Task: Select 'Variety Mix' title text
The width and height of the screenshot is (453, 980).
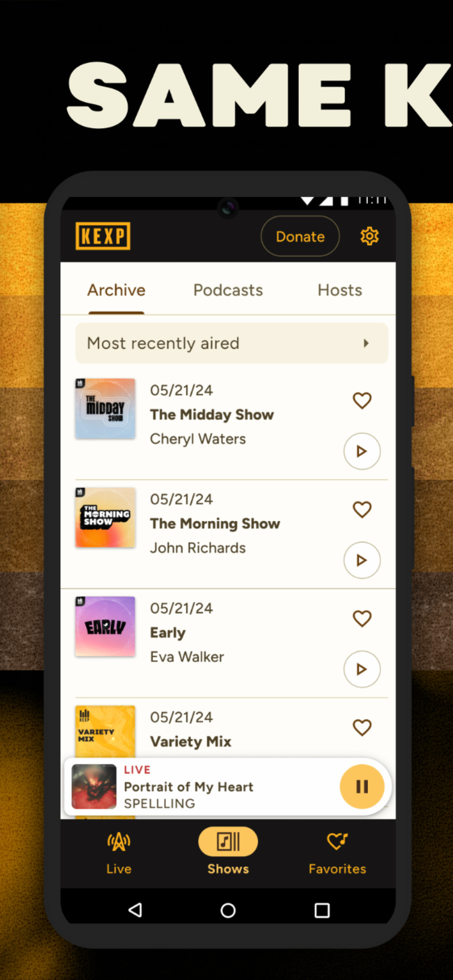Action: 191,742
